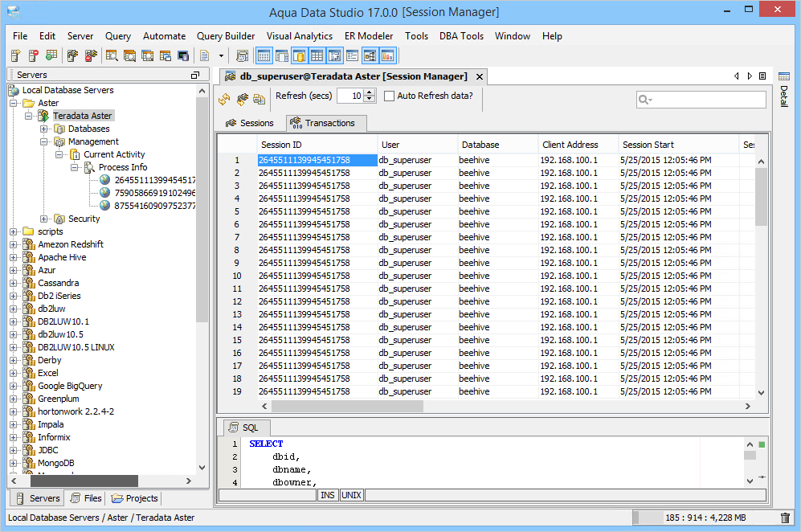Click the trash can icon in status bar
Image resolution: width=801 pixels, height=532 pixels.
click(x=785, y=518)
